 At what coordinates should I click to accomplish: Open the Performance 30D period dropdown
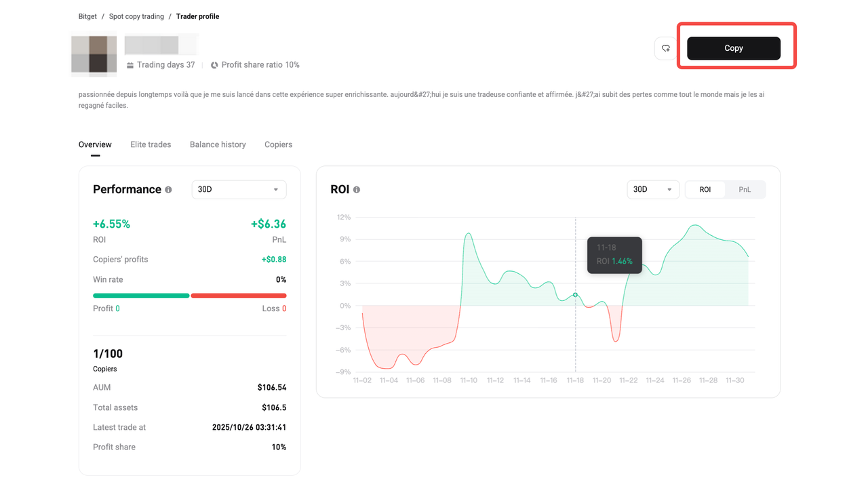point(238,189)
